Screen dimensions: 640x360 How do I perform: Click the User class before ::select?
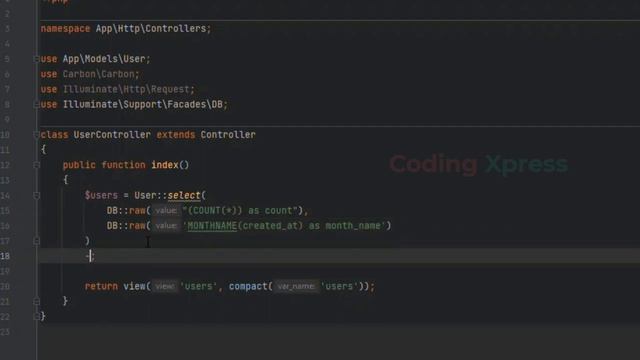click(x=145, y=196)
